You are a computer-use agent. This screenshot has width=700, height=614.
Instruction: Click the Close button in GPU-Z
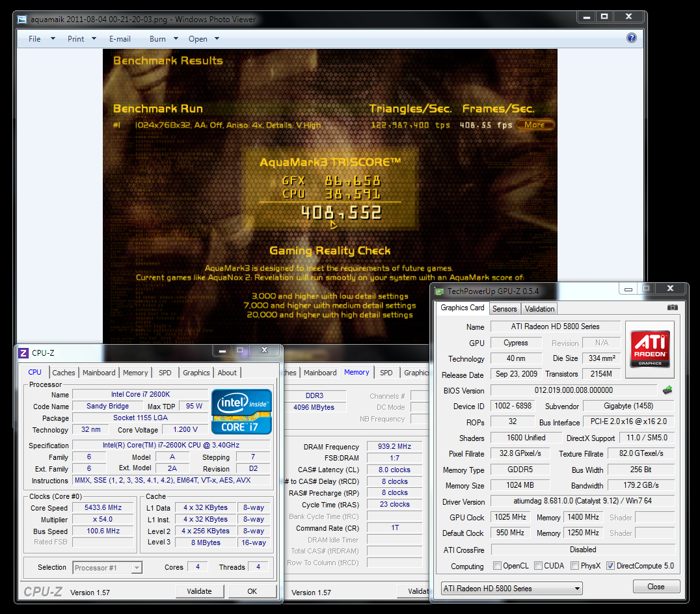[656, 586]
